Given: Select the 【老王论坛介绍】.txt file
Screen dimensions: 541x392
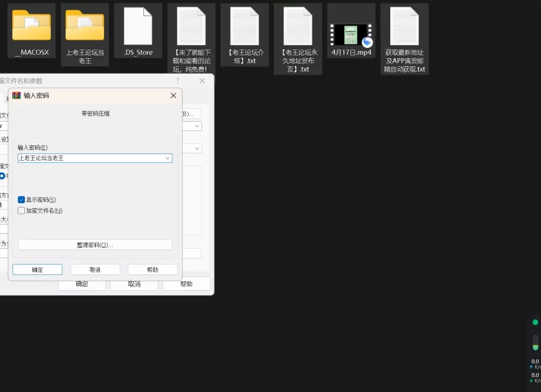Looking at the screenshot, I should pos(245,27).
